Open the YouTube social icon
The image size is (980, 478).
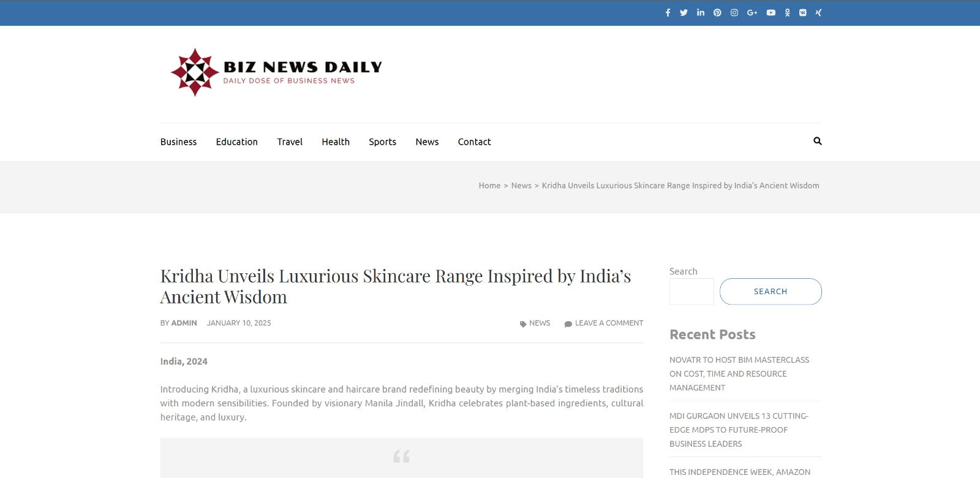click(771, 12)
